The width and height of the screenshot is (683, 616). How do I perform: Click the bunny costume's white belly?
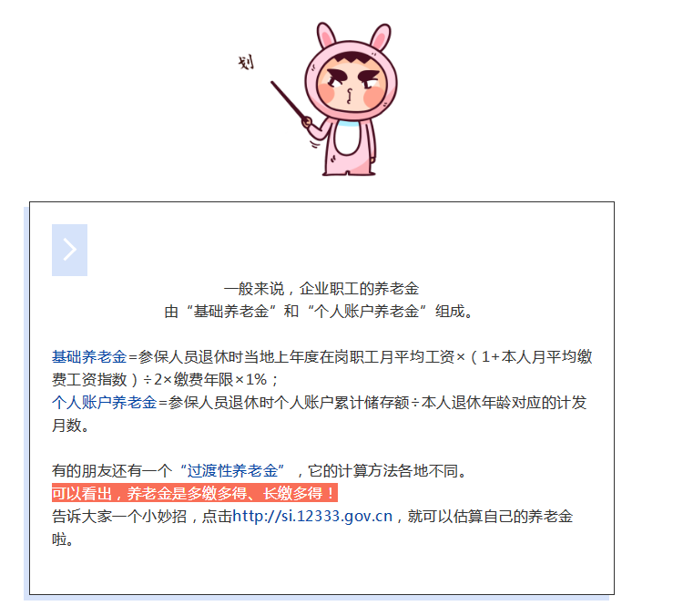pyautogui.click(x=348, y=138)
